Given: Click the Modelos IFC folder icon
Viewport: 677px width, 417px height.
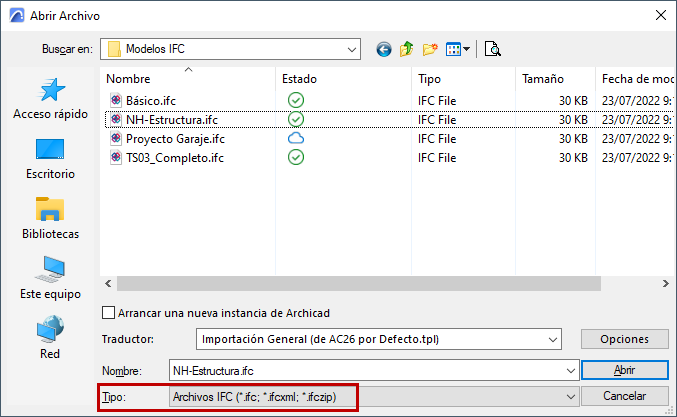Looking at the screenshot, I should pos(114,49).
